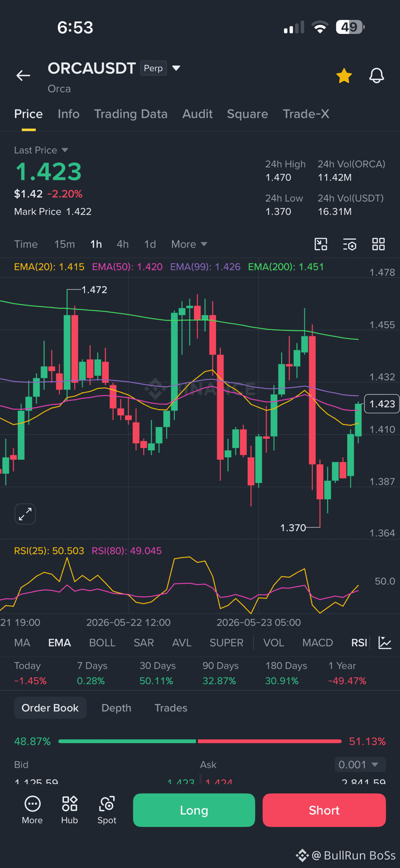Open the order book precision 0.001 dropdown

click(x=360, y=765)
